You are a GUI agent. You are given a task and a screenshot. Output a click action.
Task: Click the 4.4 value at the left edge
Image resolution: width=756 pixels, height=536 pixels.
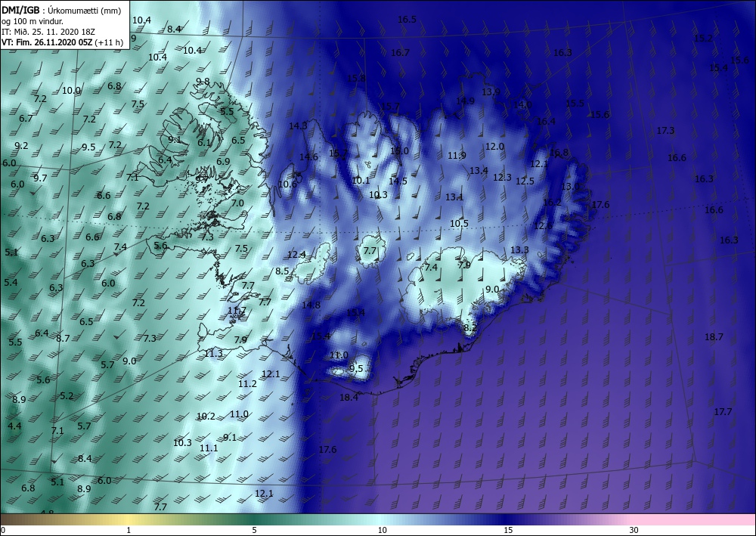coord(14,426)
